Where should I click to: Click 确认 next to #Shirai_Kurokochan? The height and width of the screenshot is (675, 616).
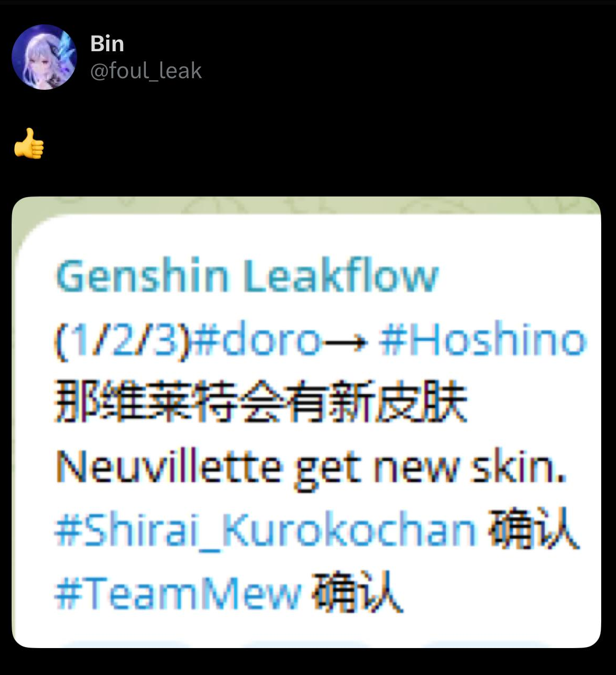(x=534, y=529)
